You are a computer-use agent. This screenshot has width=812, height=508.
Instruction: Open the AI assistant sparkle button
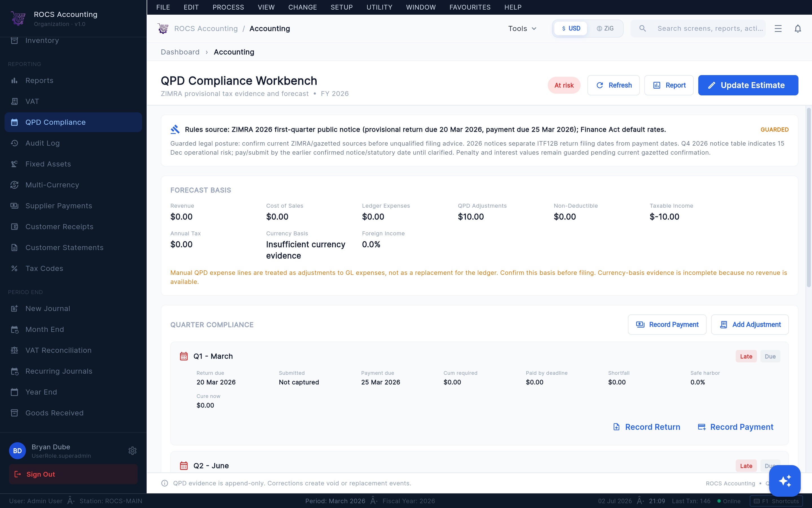pyautogui.click(x=785, y=481)
